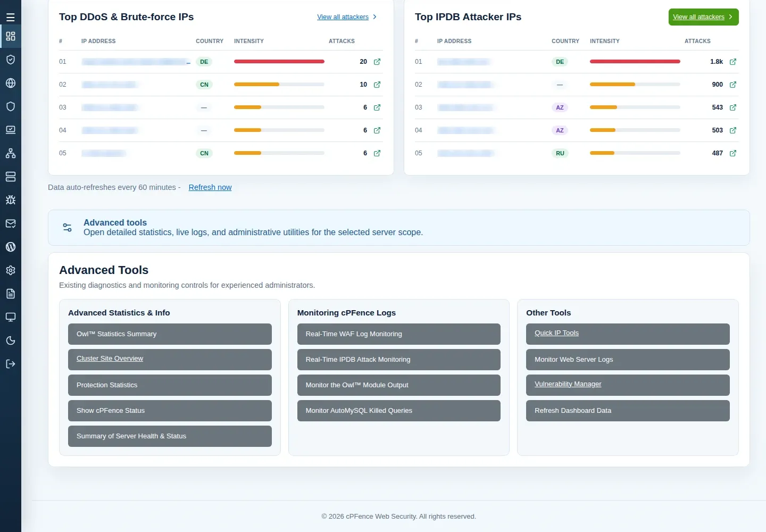Select the shield-with-checkmark sidebar icon
This screenshot has width=766, height=532.
(x=10, y=60)
